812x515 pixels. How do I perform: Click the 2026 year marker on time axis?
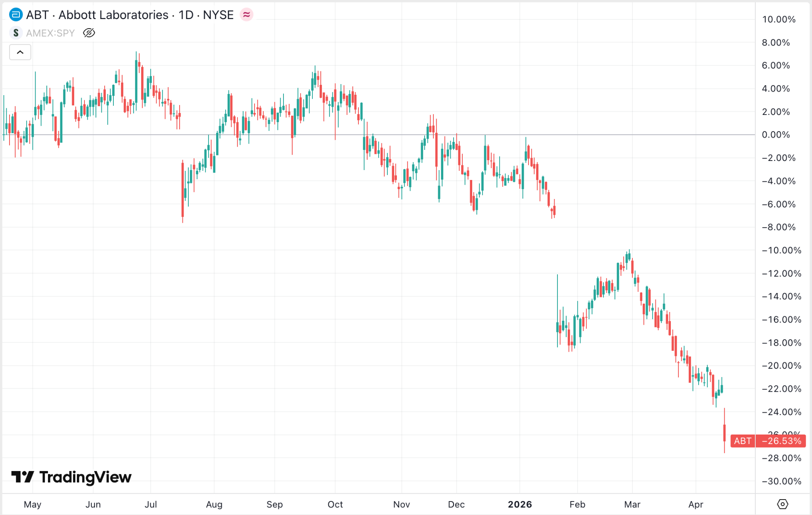pyautogui.click(x=520, y=504)
